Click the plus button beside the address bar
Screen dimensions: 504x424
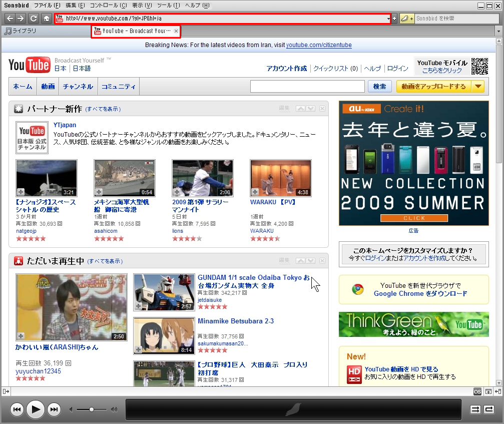(x=394, y=19)
